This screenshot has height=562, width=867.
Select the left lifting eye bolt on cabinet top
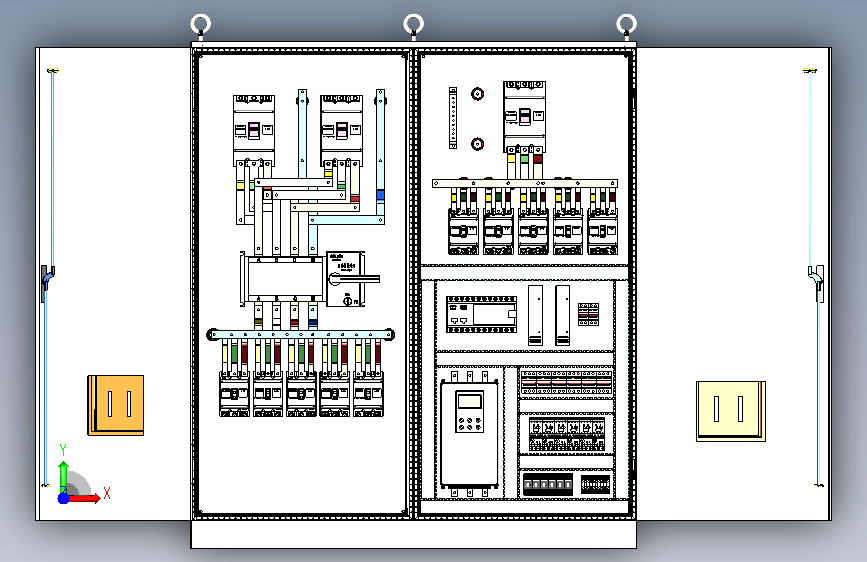tap(201, 26)
